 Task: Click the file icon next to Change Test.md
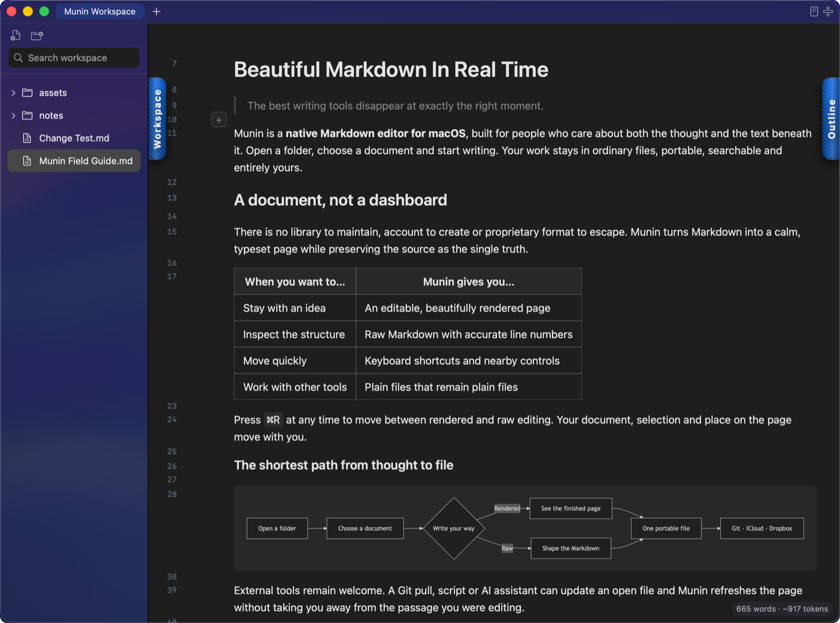pyautogui.click(x=27, y=138)
